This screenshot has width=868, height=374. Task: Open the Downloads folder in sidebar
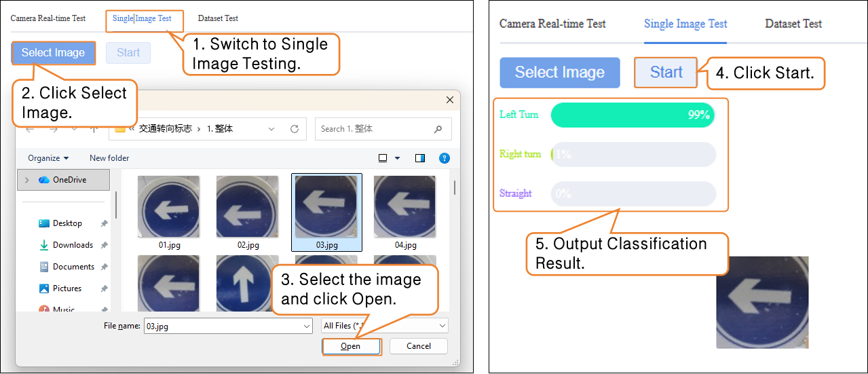73,245
